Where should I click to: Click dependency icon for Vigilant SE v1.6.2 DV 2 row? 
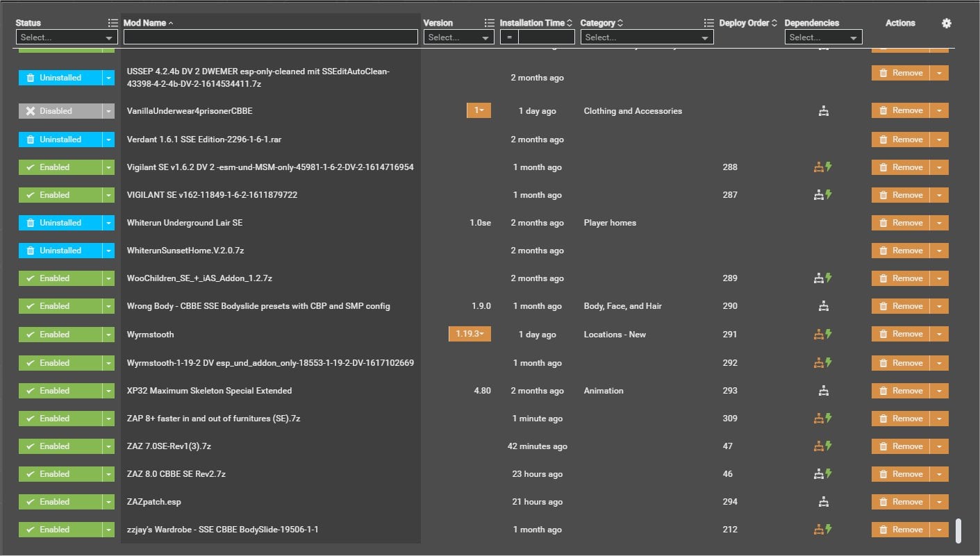[823, 167]
